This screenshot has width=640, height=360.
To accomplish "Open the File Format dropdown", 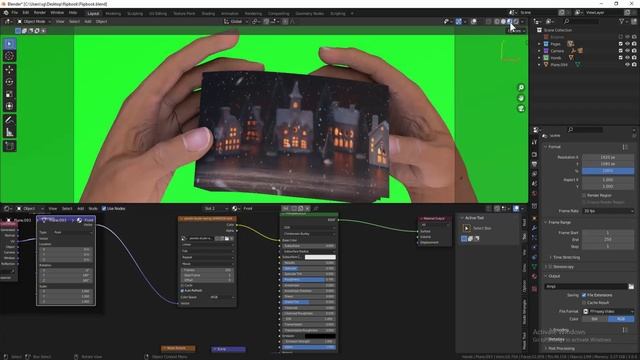I will point(608,311).
